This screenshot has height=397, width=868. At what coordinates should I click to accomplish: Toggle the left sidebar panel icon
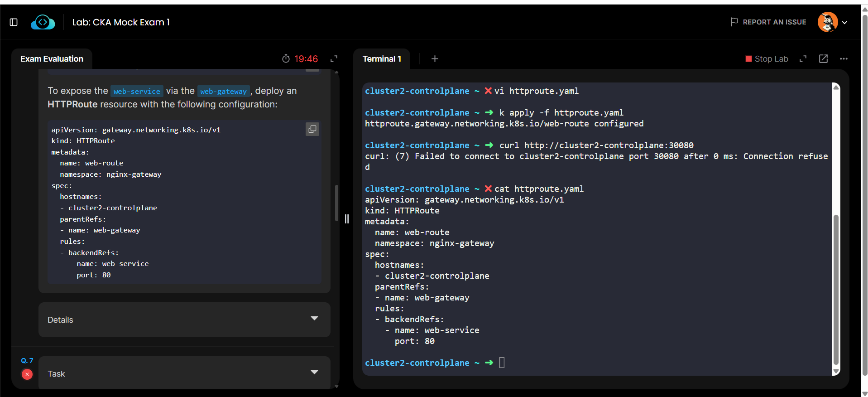[x=14, y=22]
